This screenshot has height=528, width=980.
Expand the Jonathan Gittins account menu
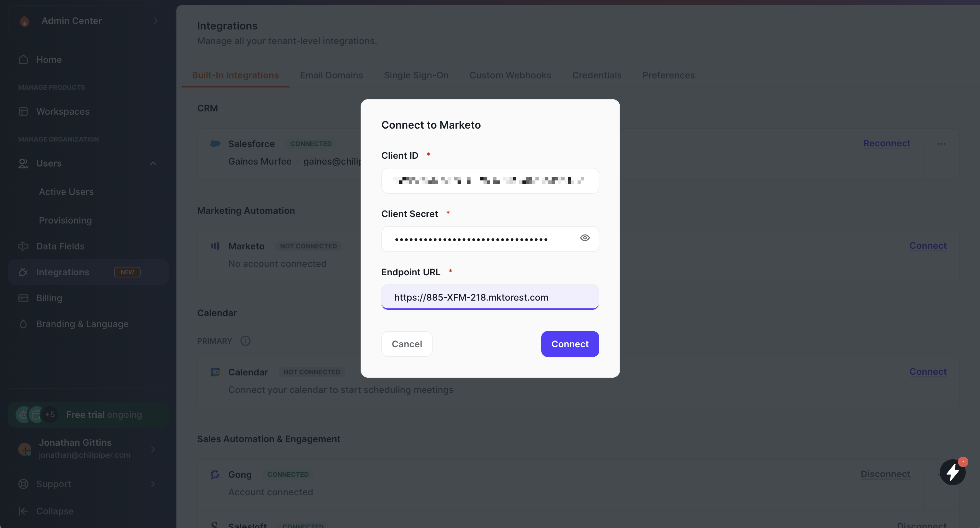point(153,449)
